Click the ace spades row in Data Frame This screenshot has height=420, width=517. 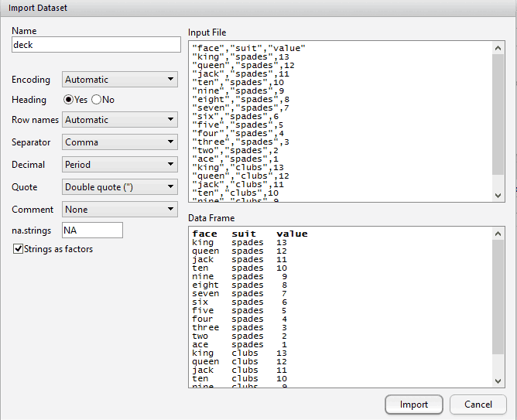point(240,344)
